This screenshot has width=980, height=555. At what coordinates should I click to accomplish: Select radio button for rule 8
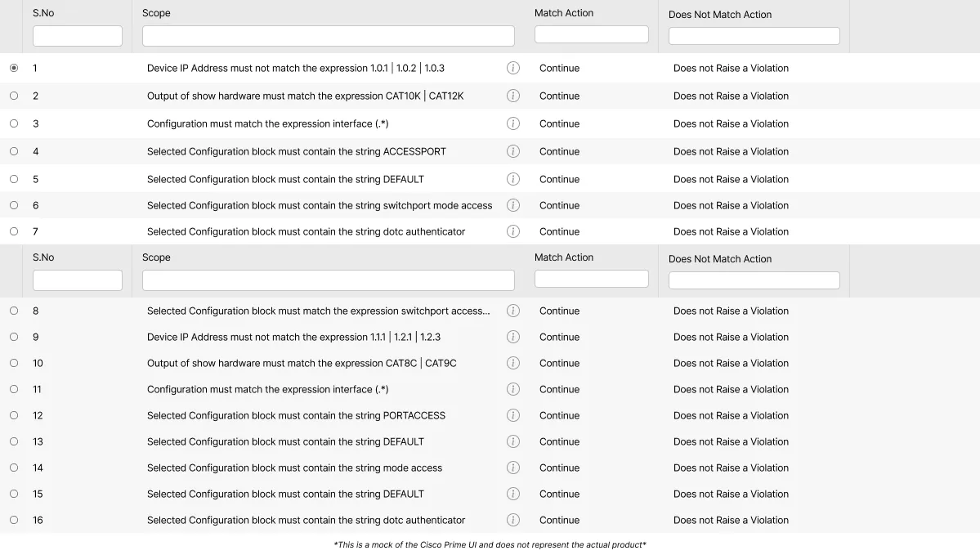(14, 311)
